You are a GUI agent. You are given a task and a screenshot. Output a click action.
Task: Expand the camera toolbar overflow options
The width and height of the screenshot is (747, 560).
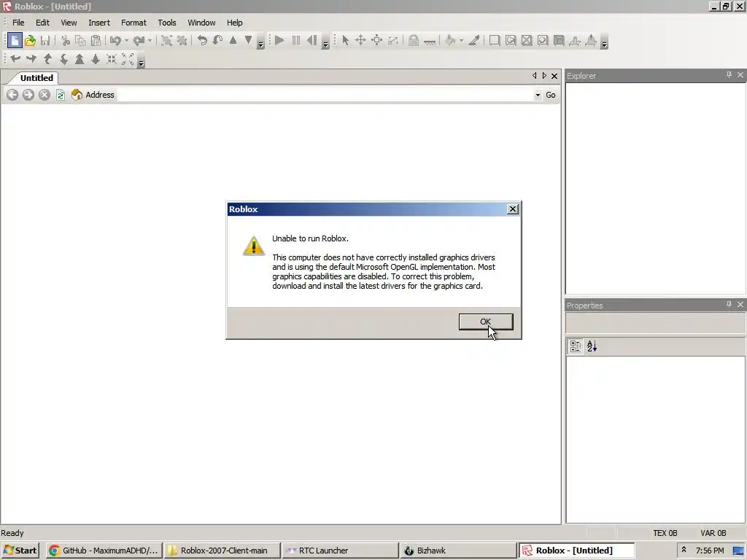pos(141,60)
